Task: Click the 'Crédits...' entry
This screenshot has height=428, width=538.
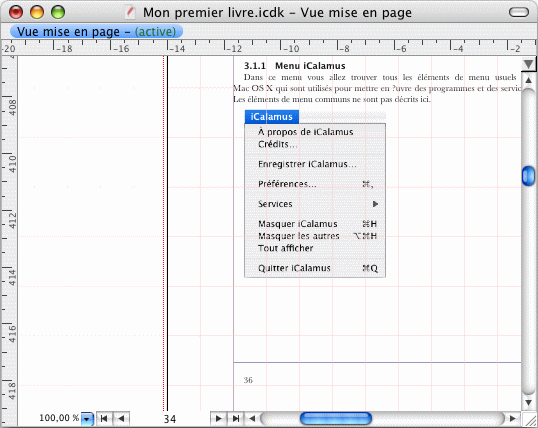Action: click(x=278, y=144)
